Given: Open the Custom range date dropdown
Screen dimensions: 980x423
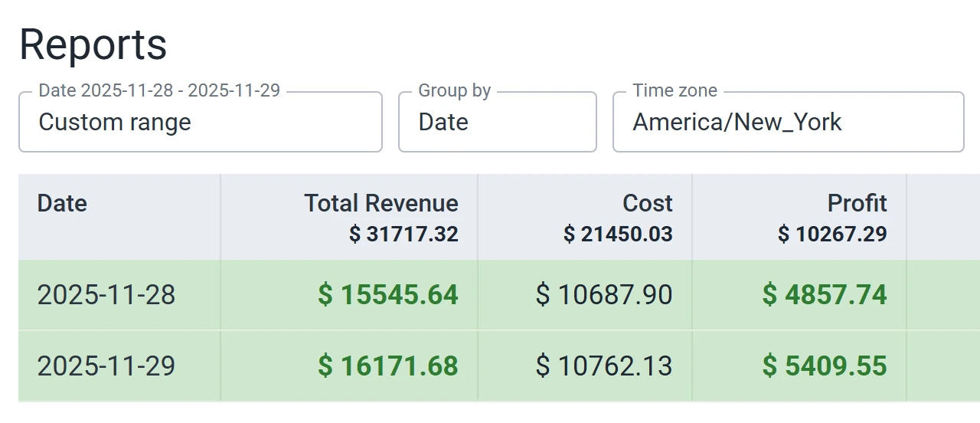Looking at the screenshot, I should point(201,122).
